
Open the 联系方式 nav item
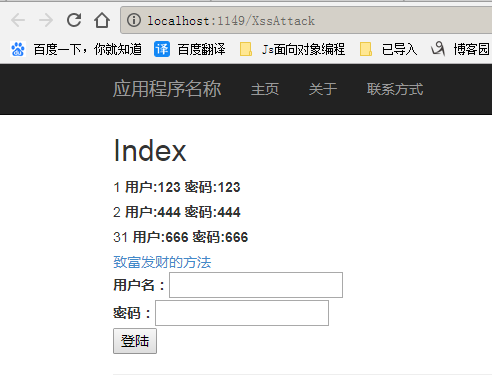point(395,89)
